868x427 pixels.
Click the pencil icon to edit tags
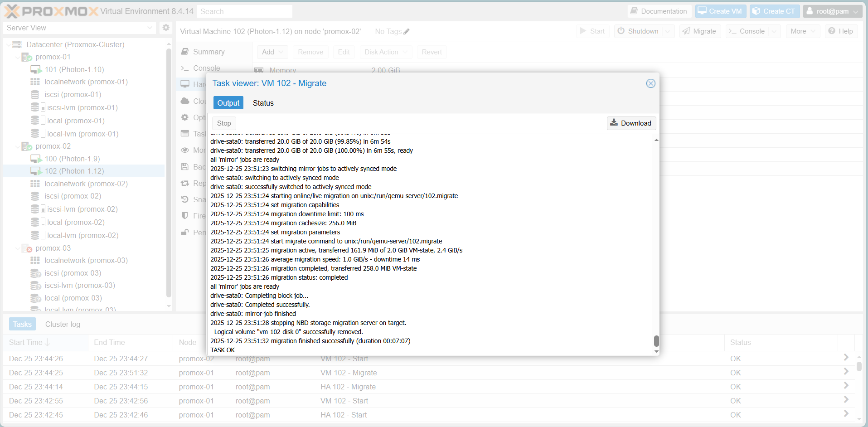(406, 32)
